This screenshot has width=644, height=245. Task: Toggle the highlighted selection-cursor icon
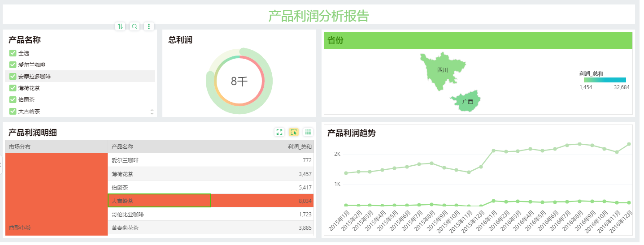[294, 132]
